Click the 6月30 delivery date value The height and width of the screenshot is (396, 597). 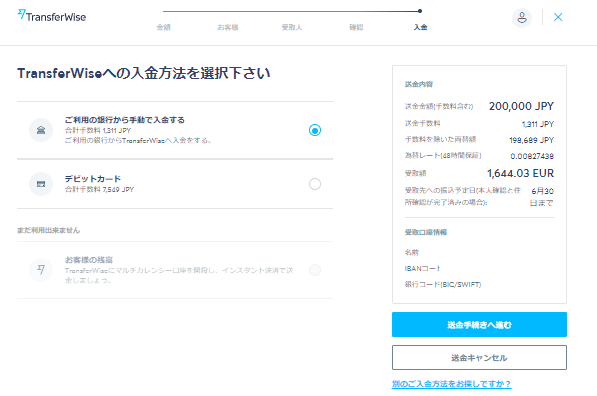coord(543,191)
